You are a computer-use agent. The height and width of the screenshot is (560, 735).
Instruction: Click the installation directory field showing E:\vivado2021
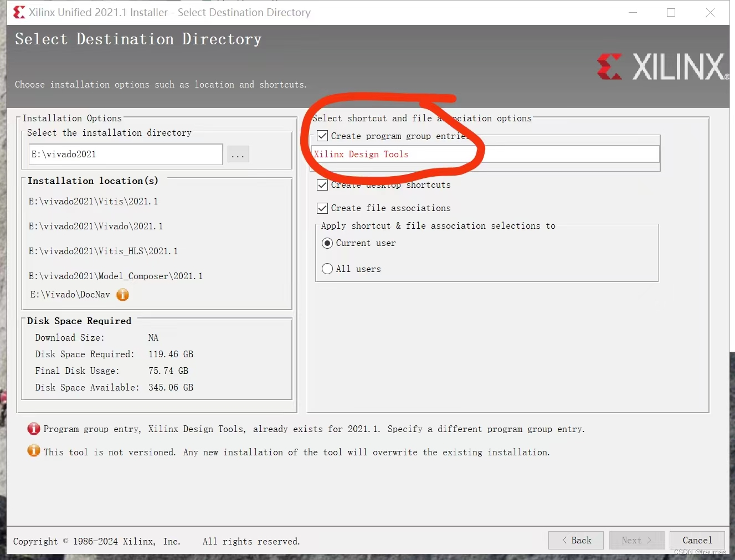(125, 154)
